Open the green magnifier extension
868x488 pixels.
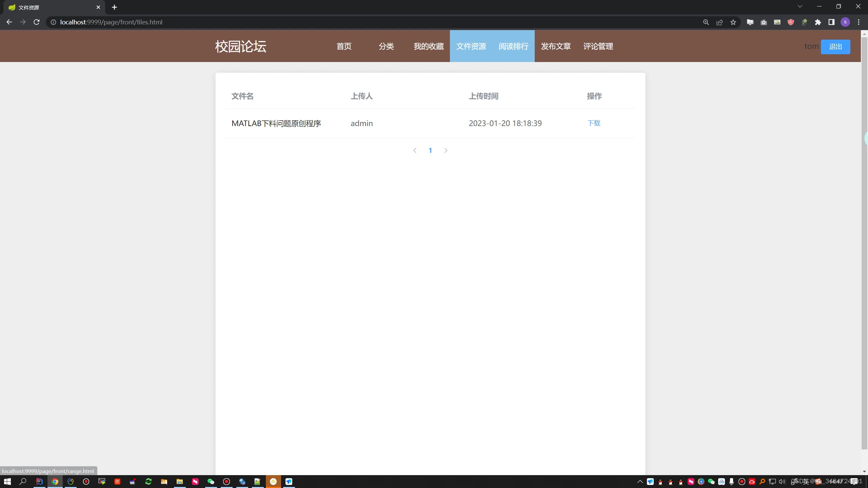[x=804, y=22]
